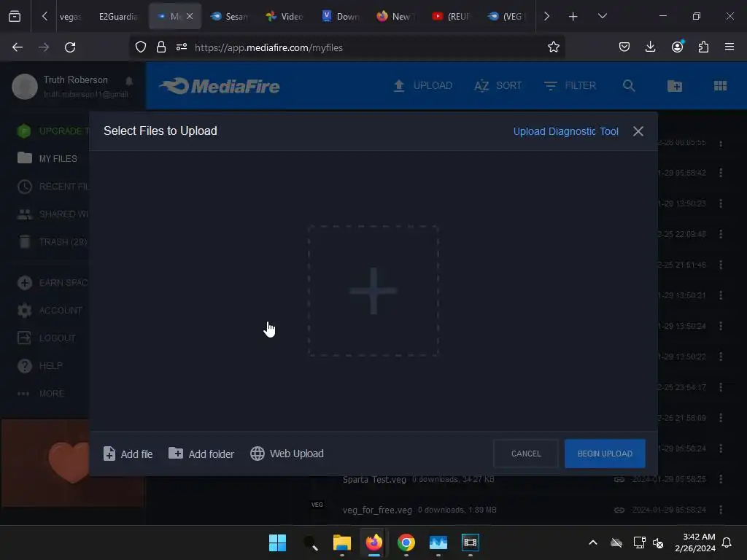
Task: Open the Web Upload option
Action: pyautogui.click(x=287, y=454)
